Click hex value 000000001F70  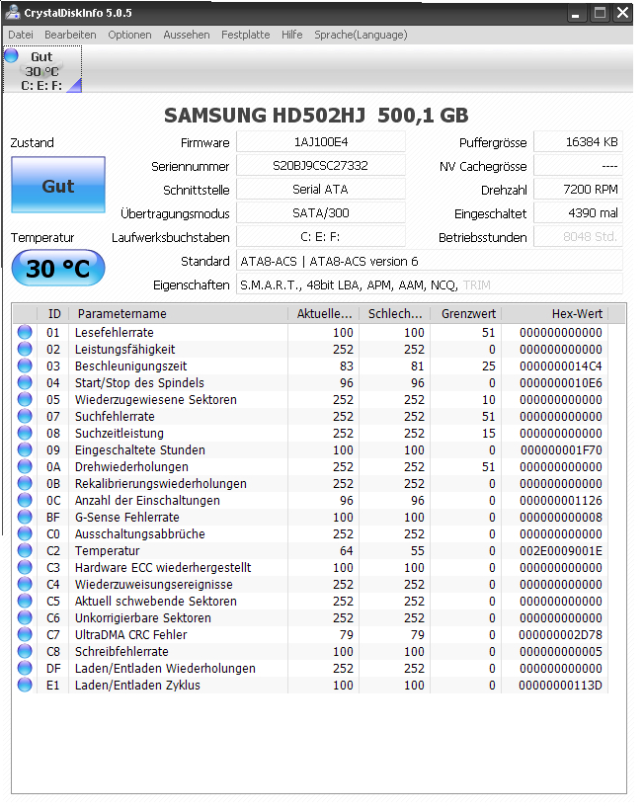(x=561, y=450)
